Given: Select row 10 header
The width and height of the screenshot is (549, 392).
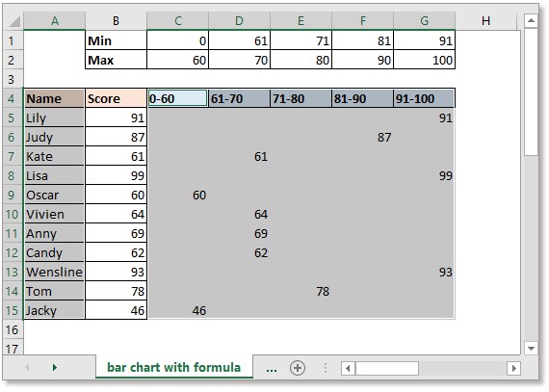Looking at the screenshot, I should (x=13, y=214).
